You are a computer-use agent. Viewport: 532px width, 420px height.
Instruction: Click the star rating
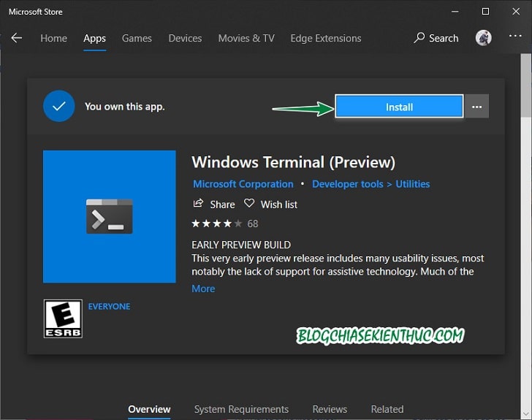(x=217, y=224)
